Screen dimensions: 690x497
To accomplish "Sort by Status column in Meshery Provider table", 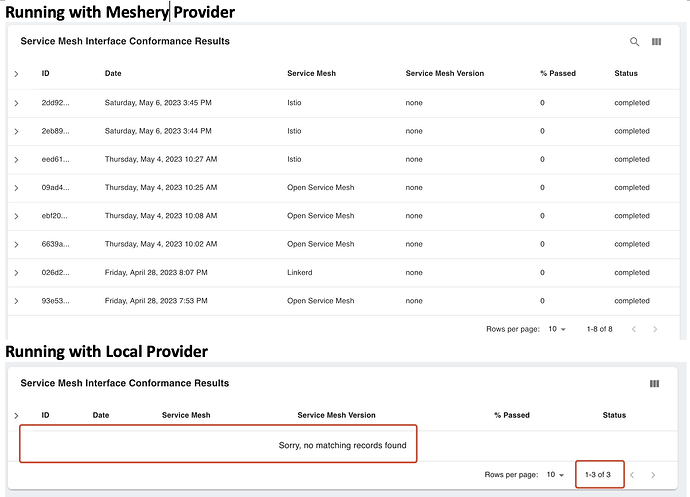I will click(626, 73).
